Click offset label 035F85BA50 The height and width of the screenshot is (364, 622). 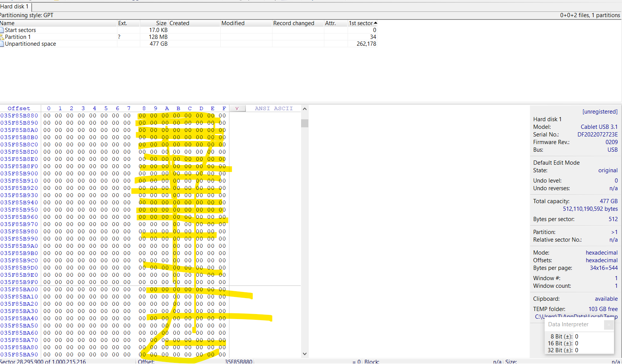pos(19,326)
